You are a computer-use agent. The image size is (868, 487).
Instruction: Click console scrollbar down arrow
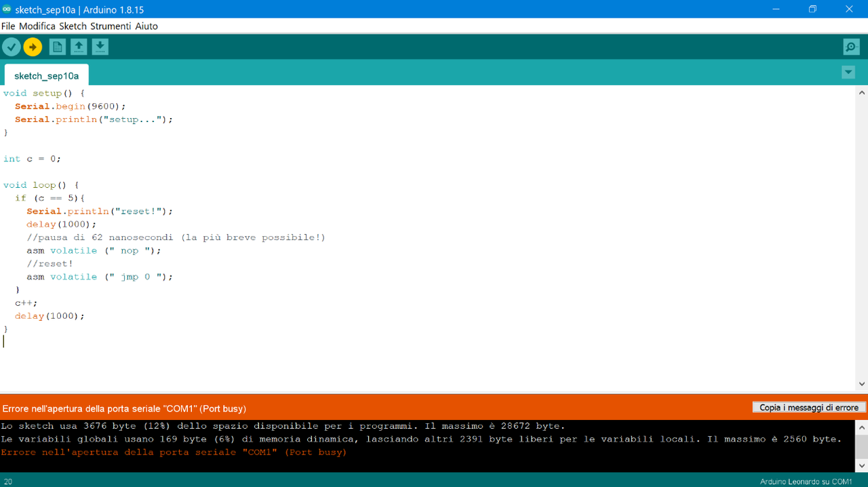(862, 466)
